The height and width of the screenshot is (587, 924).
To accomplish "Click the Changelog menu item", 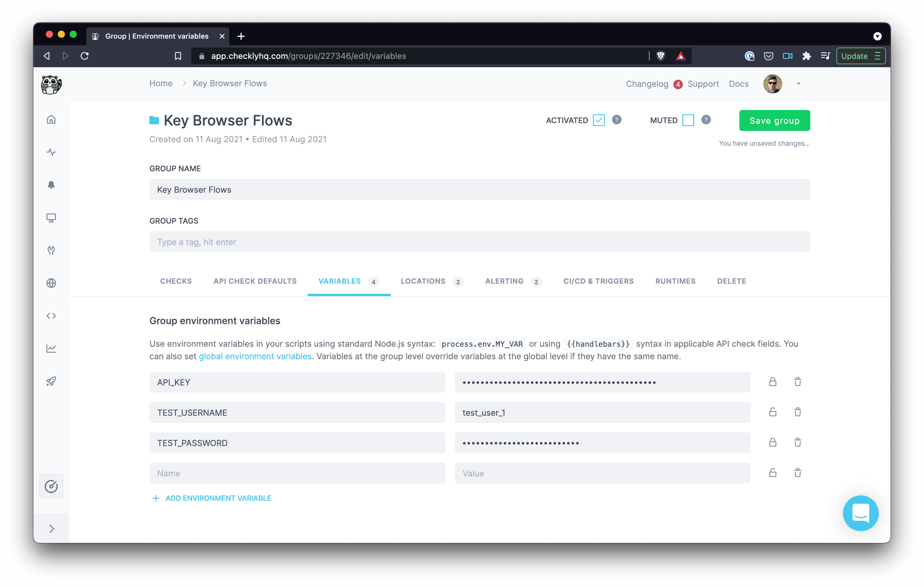I will click(x=645, y=83).
